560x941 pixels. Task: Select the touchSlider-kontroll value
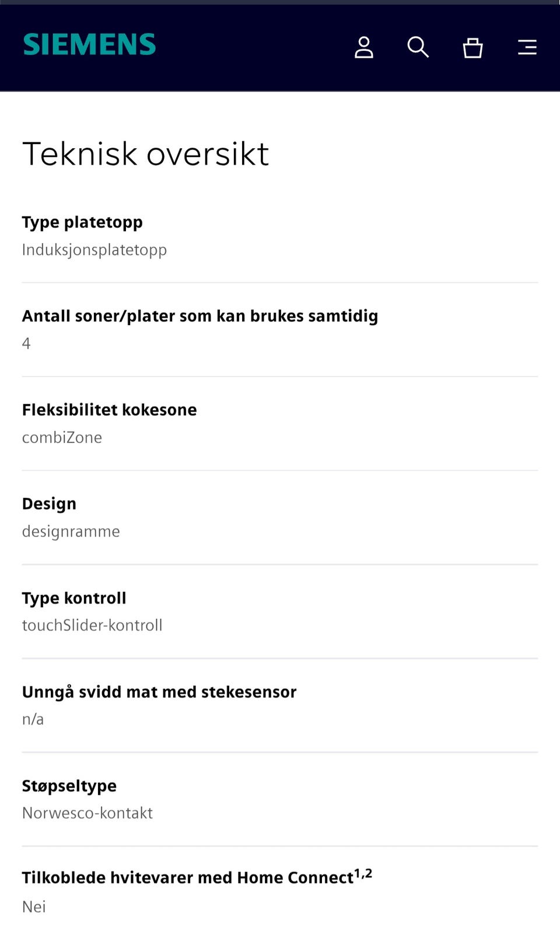coord(92,625)
